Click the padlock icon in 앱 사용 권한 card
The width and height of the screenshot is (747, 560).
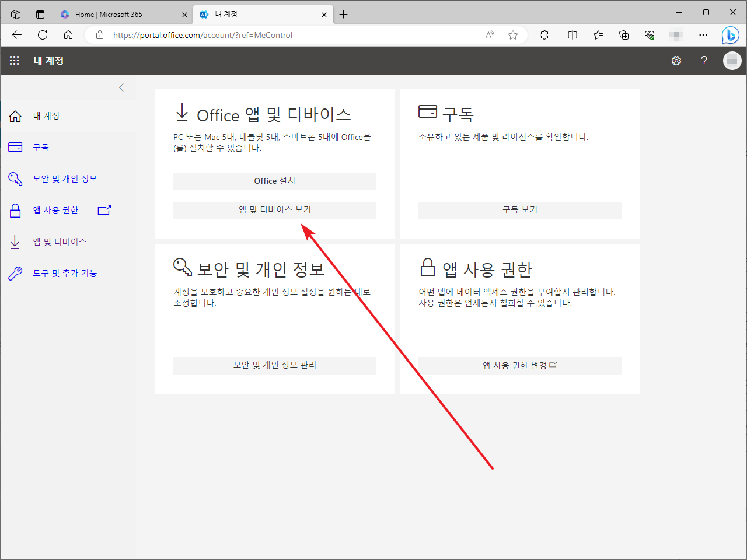pos(428,267)
